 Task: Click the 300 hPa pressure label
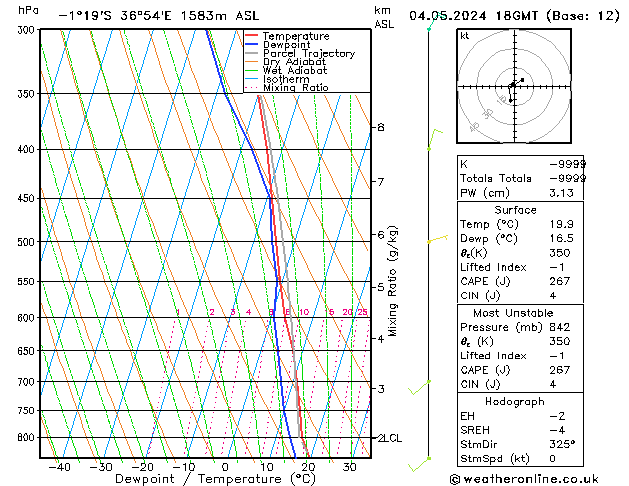pos(28,30)
